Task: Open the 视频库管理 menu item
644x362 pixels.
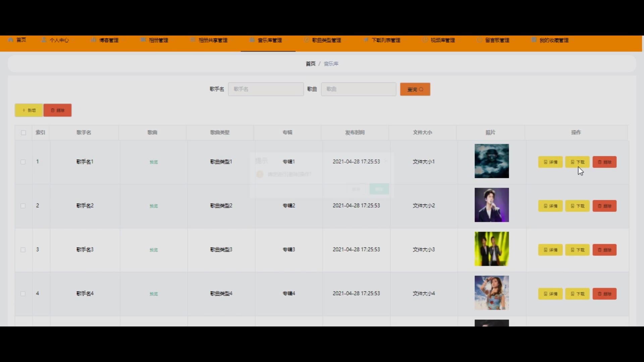Action: pyautogui.click(x=442, y=40)
